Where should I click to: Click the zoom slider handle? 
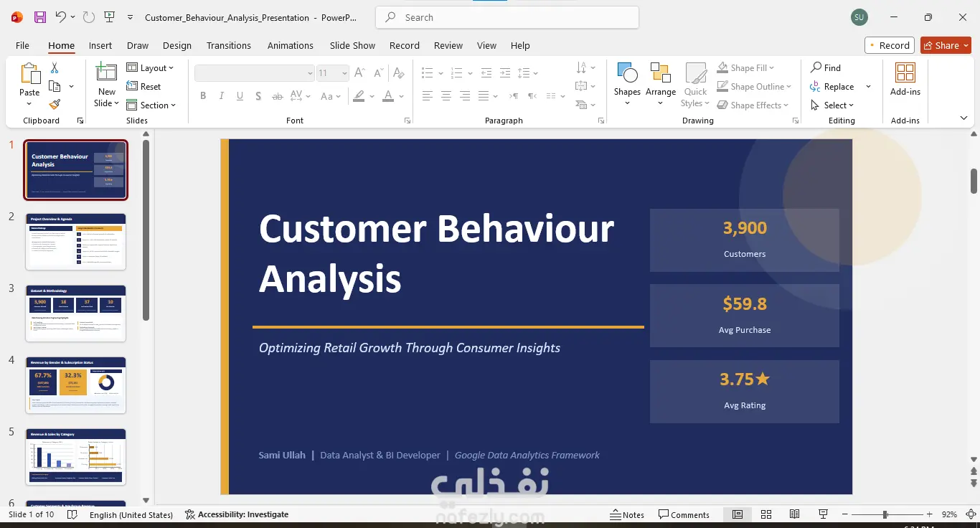click(885, 514)
